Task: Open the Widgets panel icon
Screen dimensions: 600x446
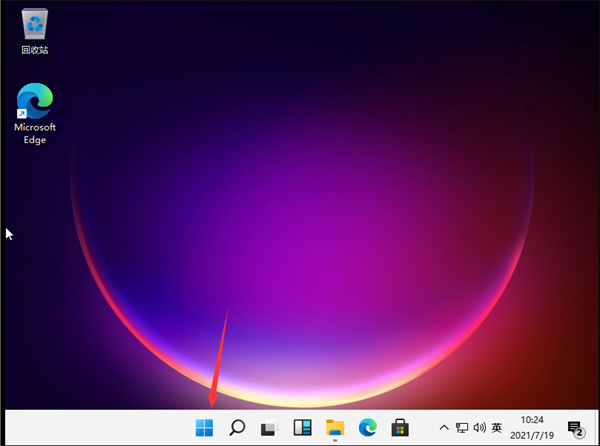Action: 302,428
